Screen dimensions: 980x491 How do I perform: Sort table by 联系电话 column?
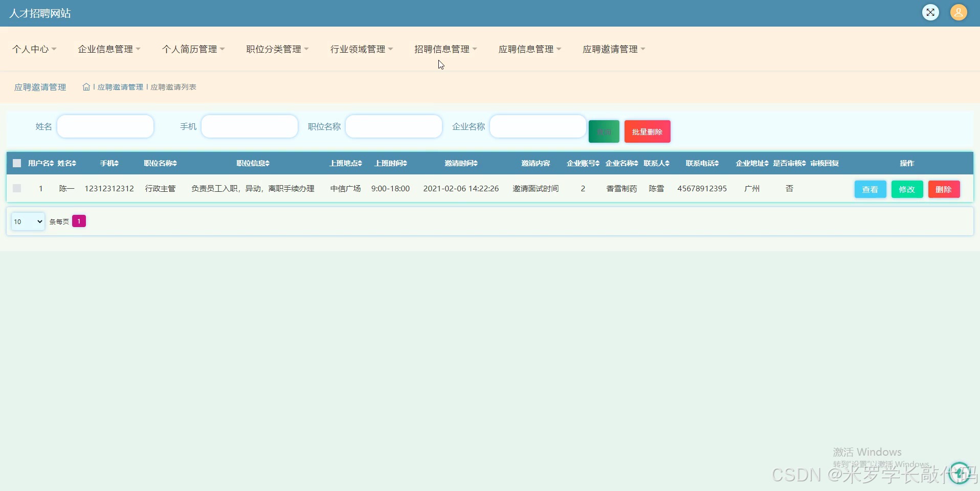(x=702, y=163)
